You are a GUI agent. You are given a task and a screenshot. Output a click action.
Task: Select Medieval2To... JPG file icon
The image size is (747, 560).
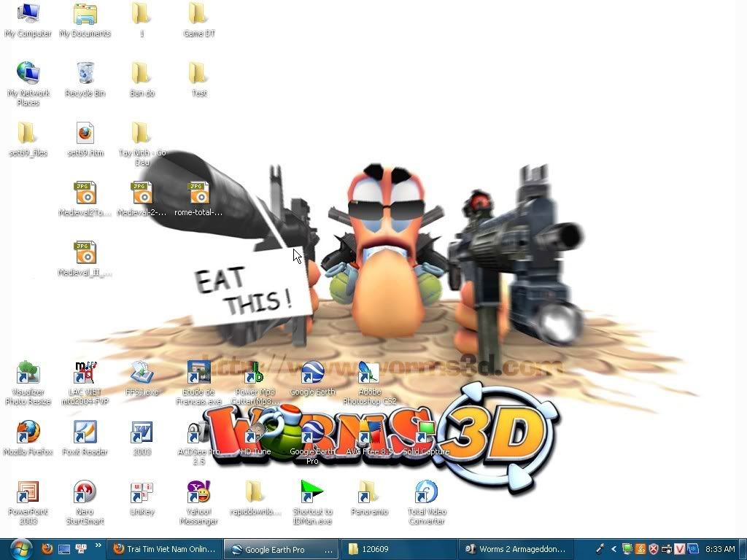coord(85,199)
